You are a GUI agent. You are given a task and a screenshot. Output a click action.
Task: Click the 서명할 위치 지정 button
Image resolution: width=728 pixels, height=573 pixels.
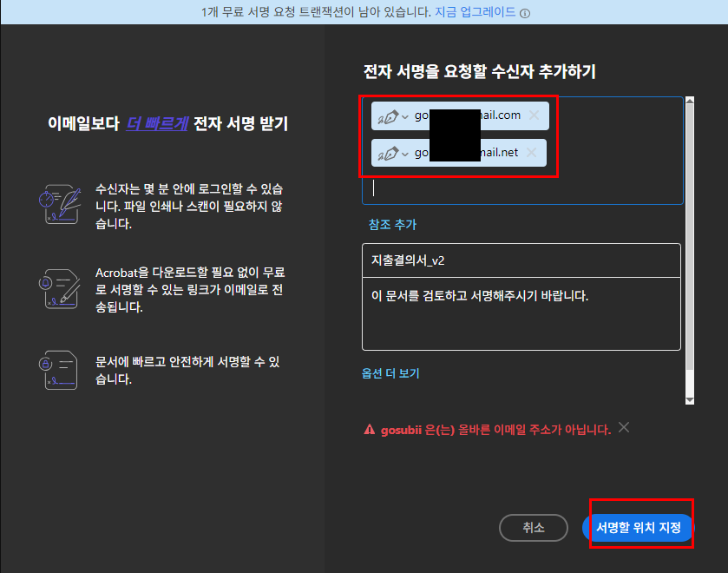coord(638,528)
